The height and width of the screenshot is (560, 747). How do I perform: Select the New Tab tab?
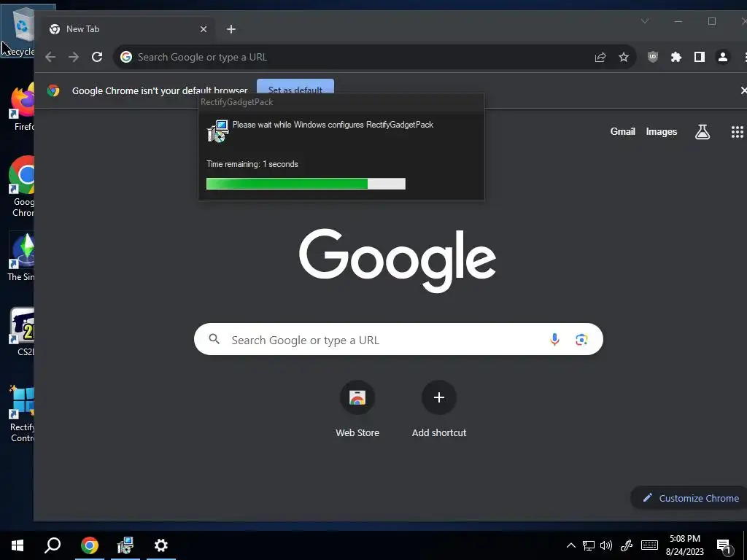click(128, 29)
